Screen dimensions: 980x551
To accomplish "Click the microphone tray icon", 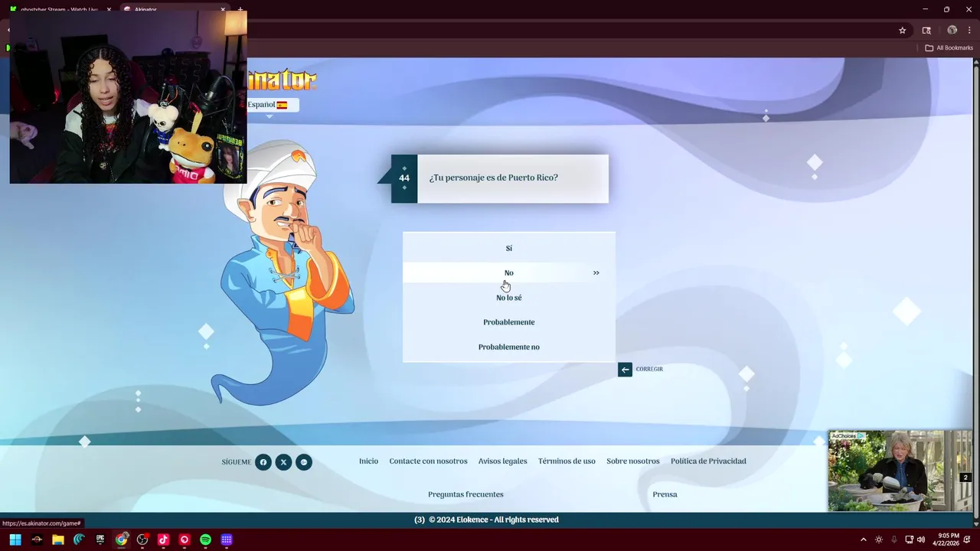I will coord(893,540).
